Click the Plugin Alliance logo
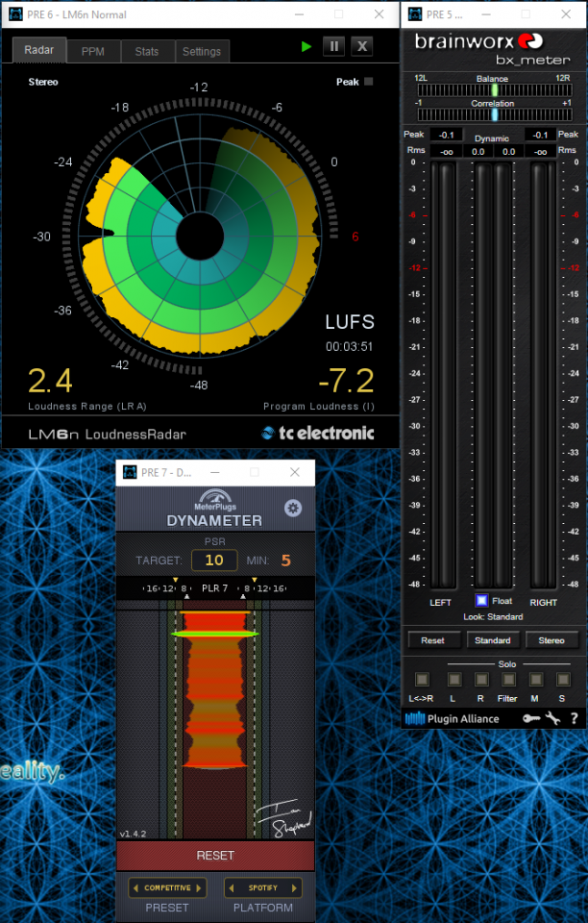Screen dimensions: 588x923 click(x=453, y=719)
